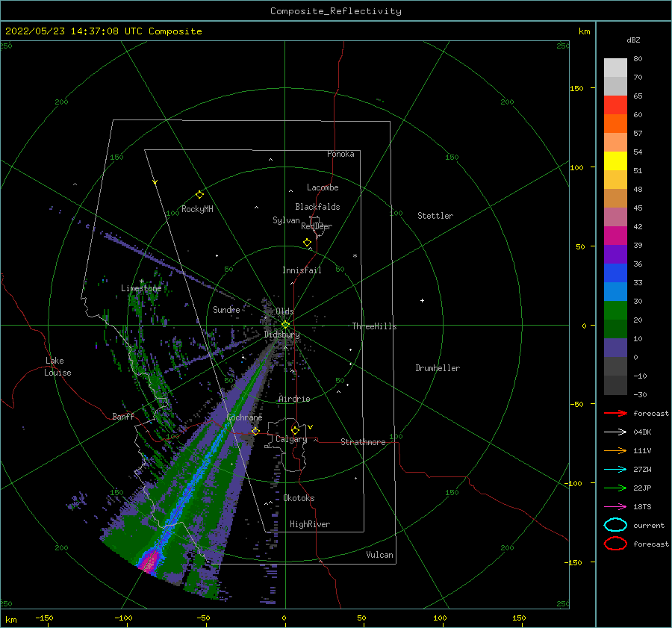Click the Blackfalds label
The image size is (672, 628).
[x=317, y=207]
